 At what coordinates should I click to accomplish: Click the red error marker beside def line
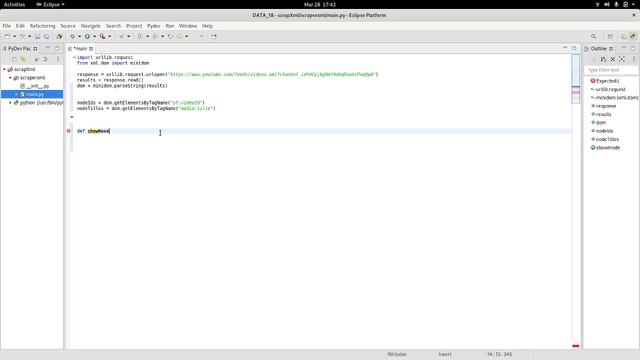[x=69, y=131]
